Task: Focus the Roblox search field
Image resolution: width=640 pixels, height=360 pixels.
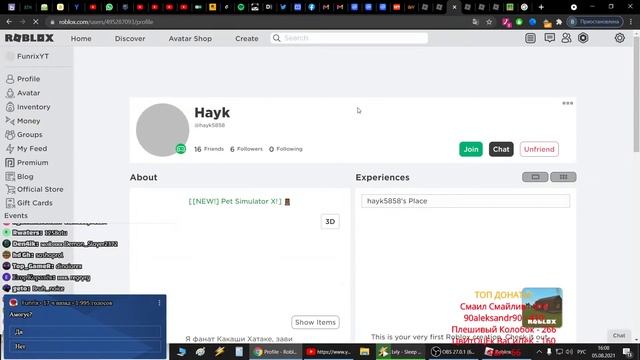Action: pyautogui.click(x=349, y=38)
